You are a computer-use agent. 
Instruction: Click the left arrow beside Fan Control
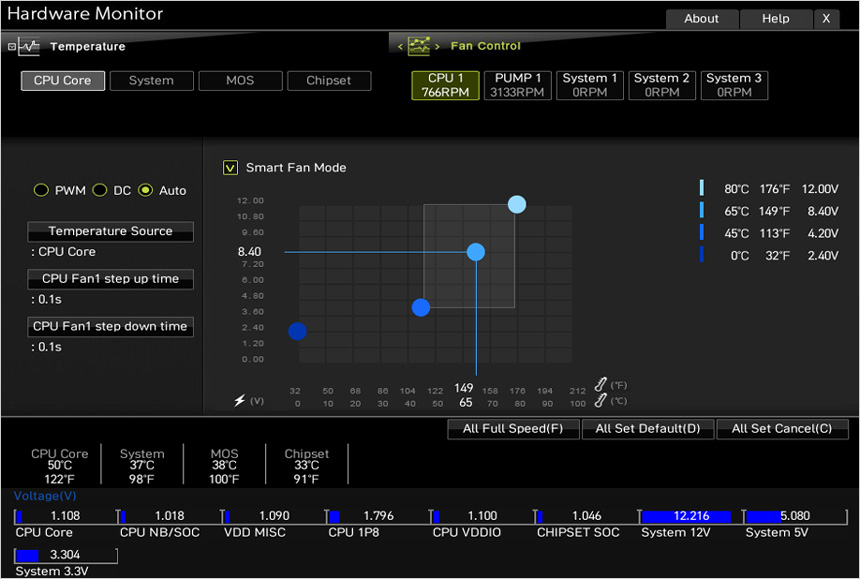tap(400, 47)
